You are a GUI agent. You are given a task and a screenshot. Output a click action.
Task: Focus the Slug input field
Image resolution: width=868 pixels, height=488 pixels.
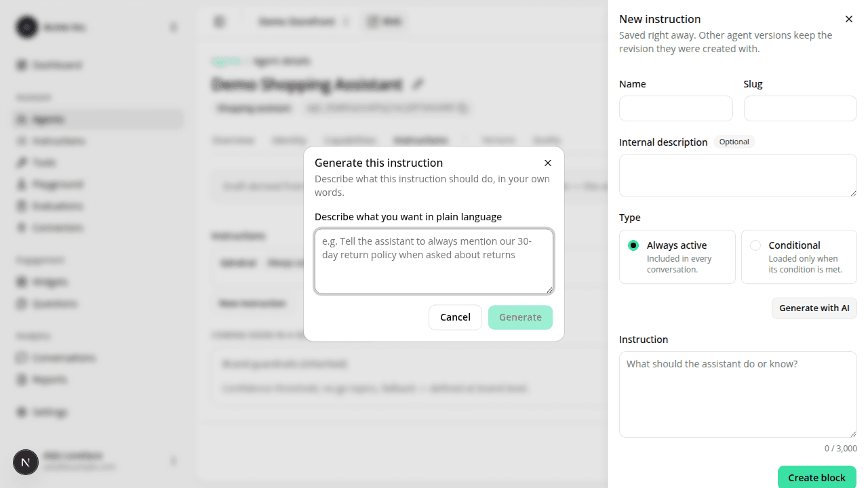click(800, 108)
